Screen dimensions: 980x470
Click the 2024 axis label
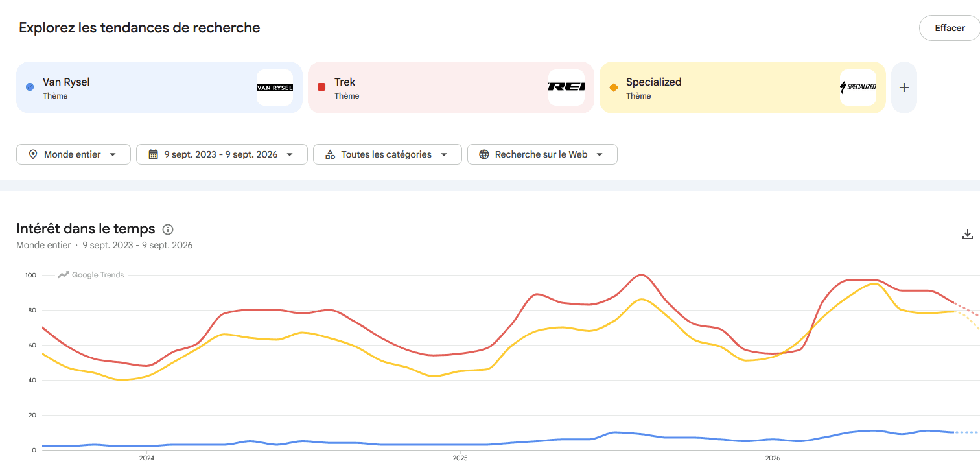pos(146,458)
